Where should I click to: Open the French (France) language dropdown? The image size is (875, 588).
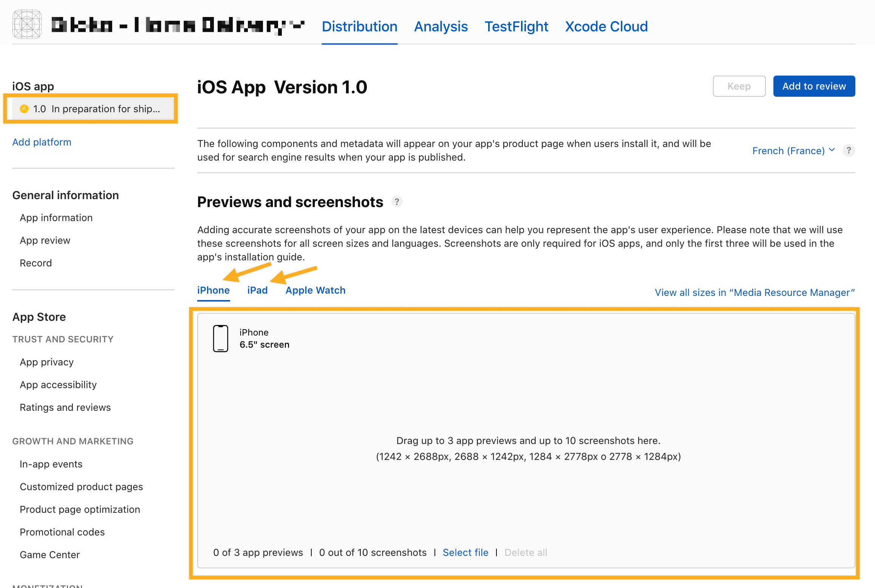click(x=793, y=150)
